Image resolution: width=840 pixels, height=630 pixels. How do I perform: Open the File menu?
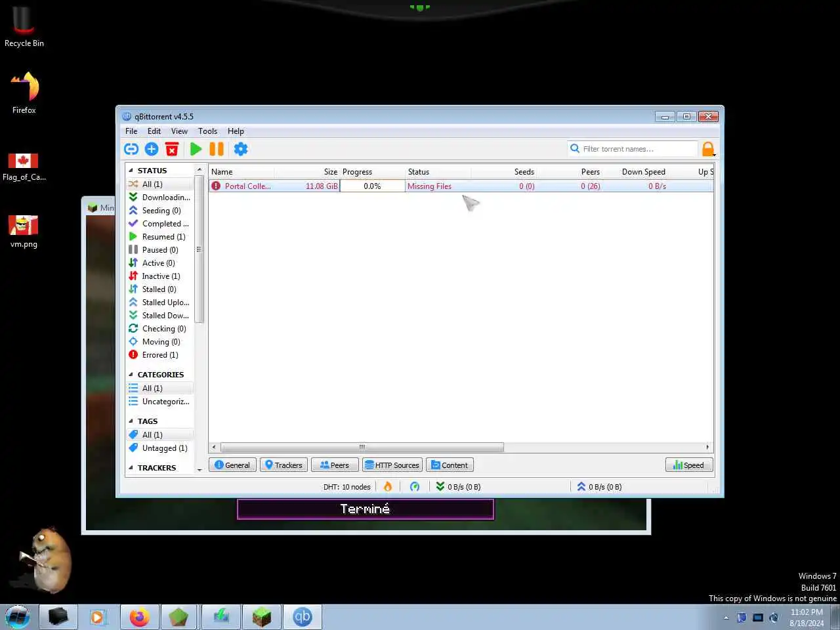pos(131,131)
